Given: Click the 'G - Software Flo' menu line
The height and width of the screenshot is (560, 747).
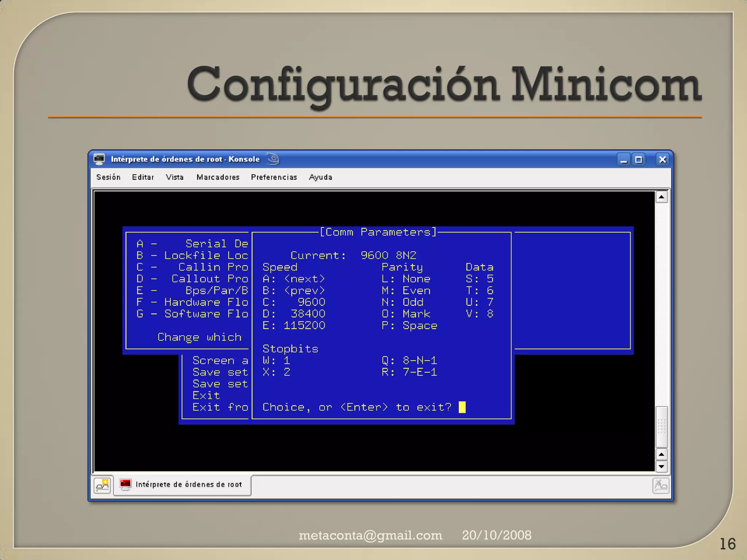Looking at the screenshot, I should click(192, 314).
